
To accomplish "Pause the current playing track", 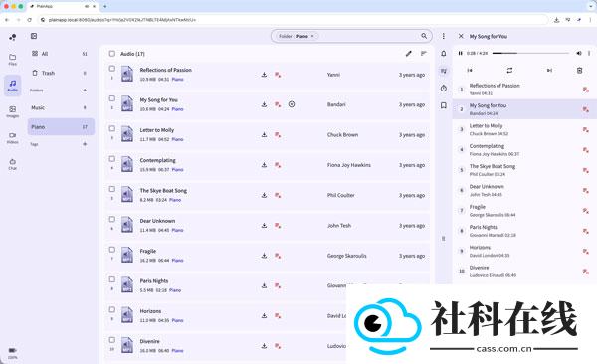I will click(461, 54).
